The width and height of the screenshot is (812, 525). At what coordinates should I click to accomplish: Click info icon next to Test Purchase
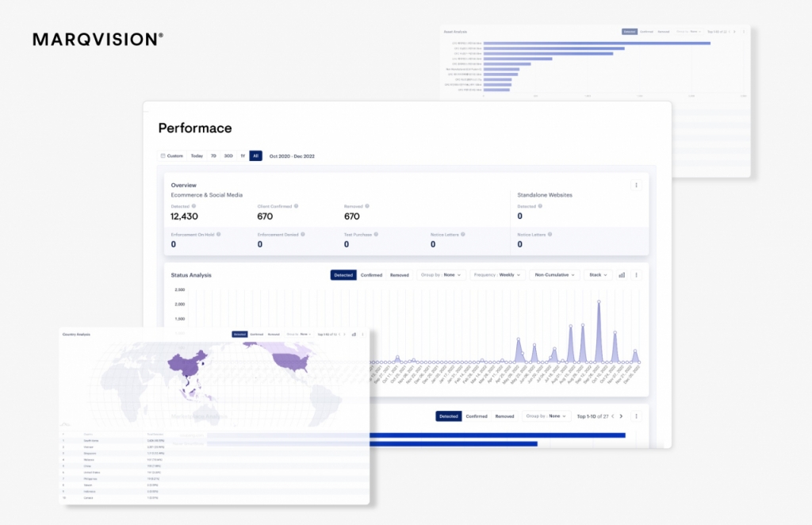click(376, 235)
